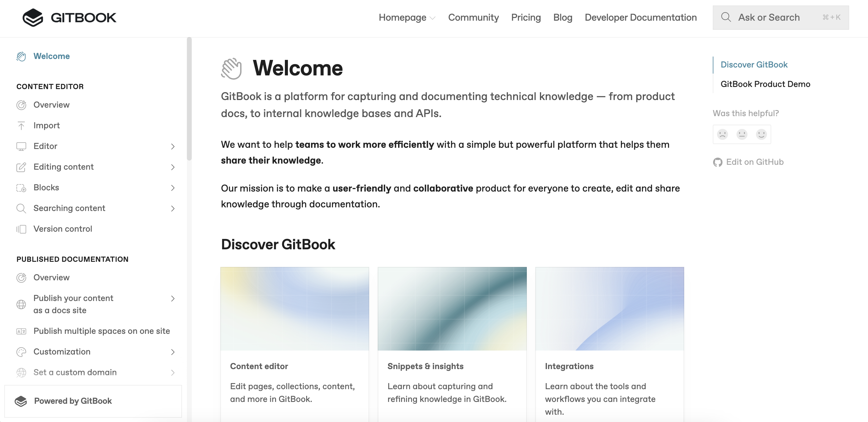Click the Blocks icon in sidebar
This screenshot has width=868, height=422.
point(21,188)
